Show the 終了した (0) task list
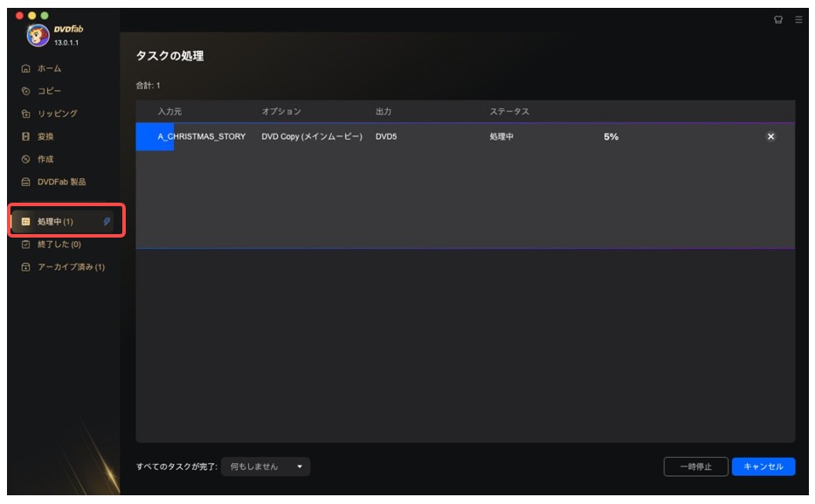This screenshot has width=815, height=504. (59, 245)
